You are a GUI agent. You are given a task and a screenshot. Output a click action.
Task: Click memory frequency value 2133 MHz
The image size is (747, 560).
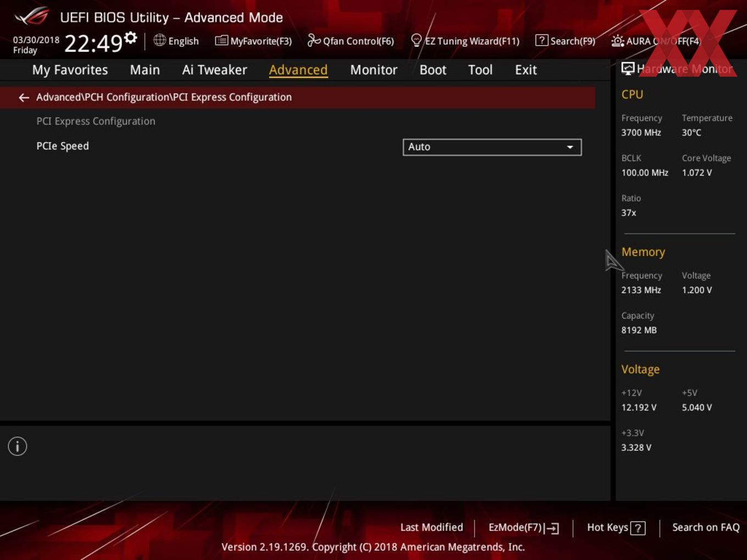coord(641,290)
